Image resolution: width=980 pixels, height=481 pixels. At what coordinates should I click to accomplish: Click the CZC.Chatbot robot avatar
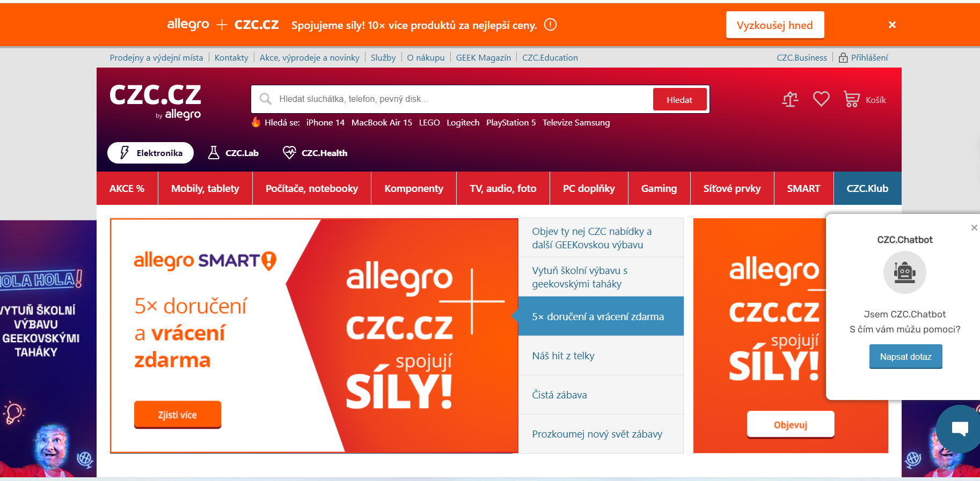(x=905, y=272)
